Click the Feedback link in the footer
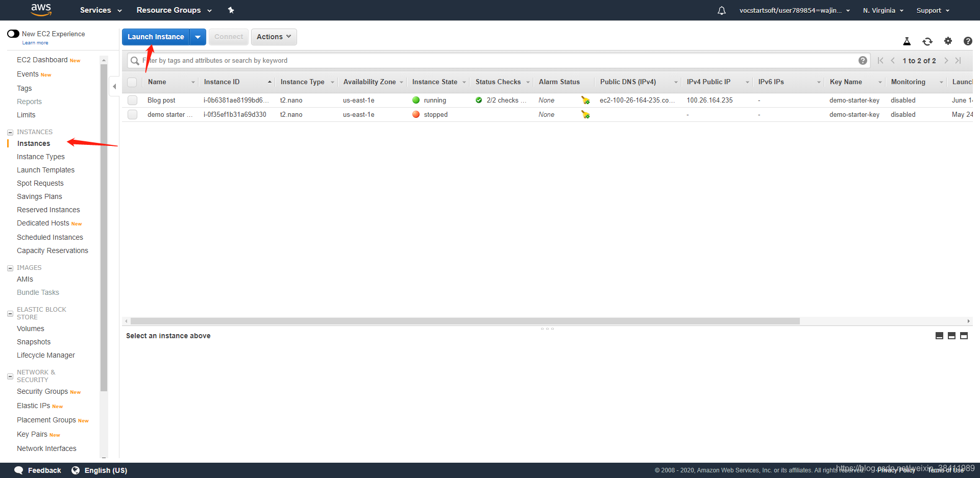This screenshot has height=478, width=980. pyautogui.click(x=44, y=470)
